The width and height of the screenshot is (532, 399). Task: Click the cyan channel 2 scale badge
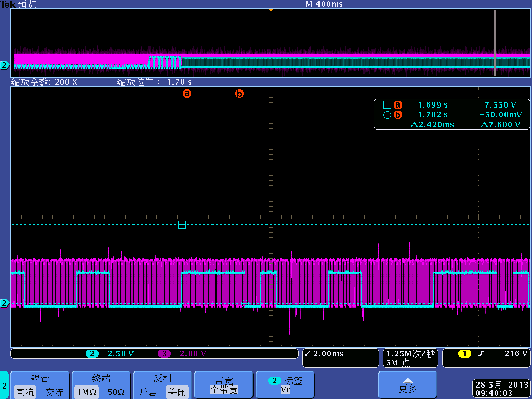pos(92,354)
